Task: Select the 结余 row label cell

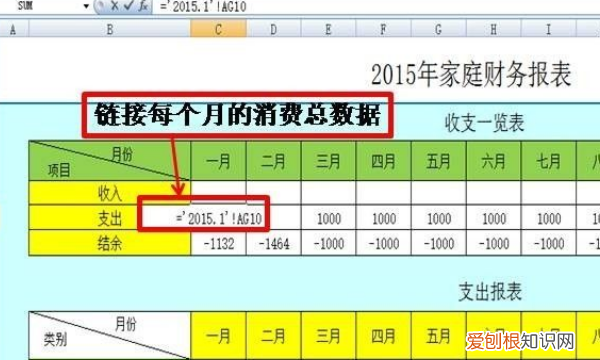Action: click(x=109, y=243)
